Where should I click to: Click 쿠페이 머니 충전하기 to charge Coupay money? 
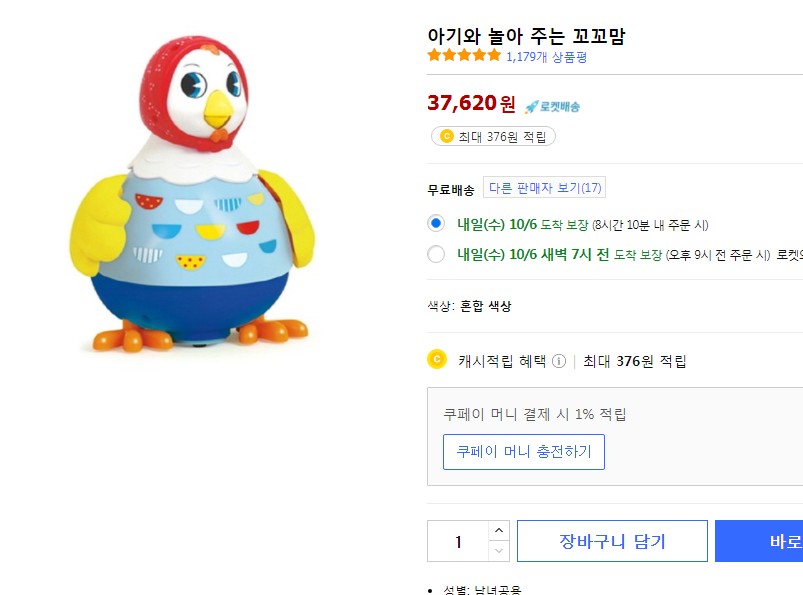pos(524,452)
